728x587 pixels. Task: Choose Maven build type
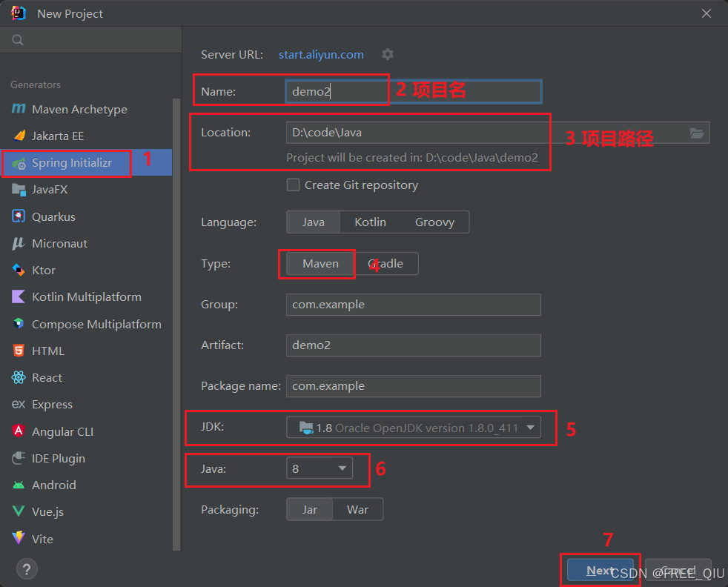(320, 264)
